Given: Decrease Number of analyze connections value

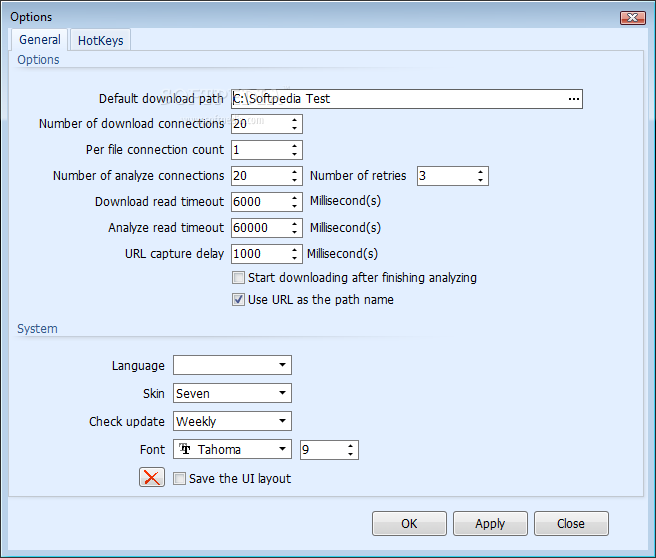Looking at the screenshot, I should (x=295, y=180).
